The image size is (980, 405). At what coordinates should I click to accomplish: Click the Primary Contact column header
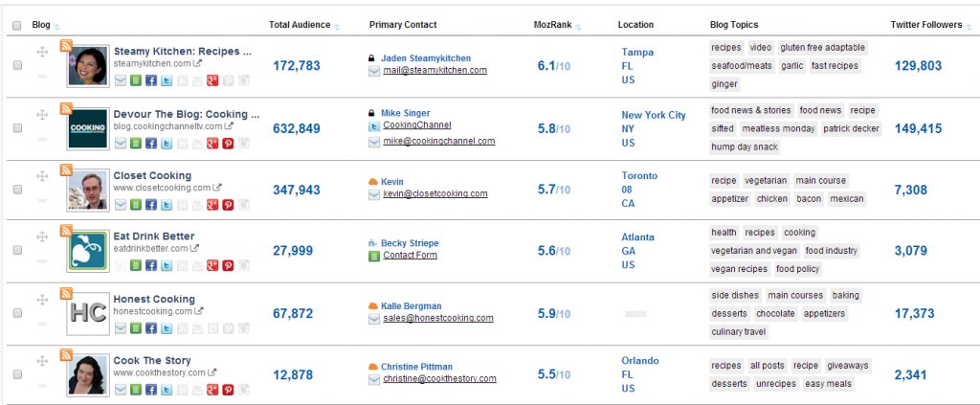tap(403, 25)
